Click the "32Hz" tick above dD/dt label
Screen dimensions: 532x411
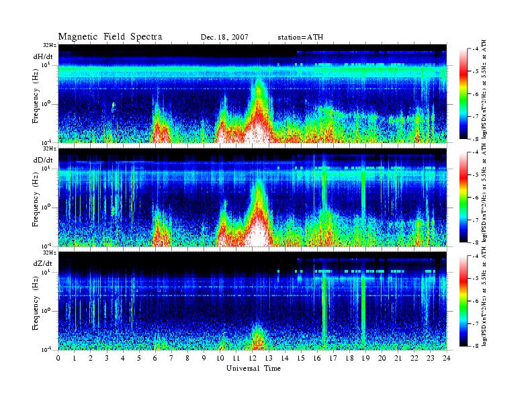(x=50, y=148)
